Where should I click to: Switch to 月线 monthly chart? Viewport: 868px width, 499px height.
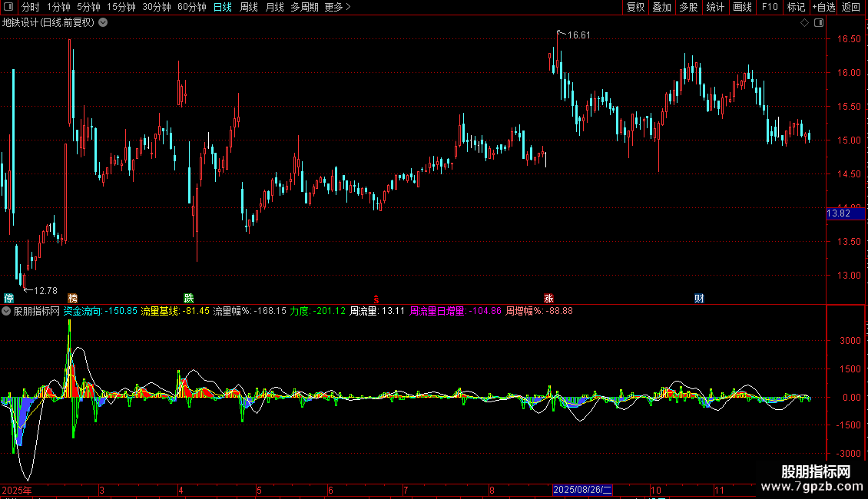click(x=274, y=7)
